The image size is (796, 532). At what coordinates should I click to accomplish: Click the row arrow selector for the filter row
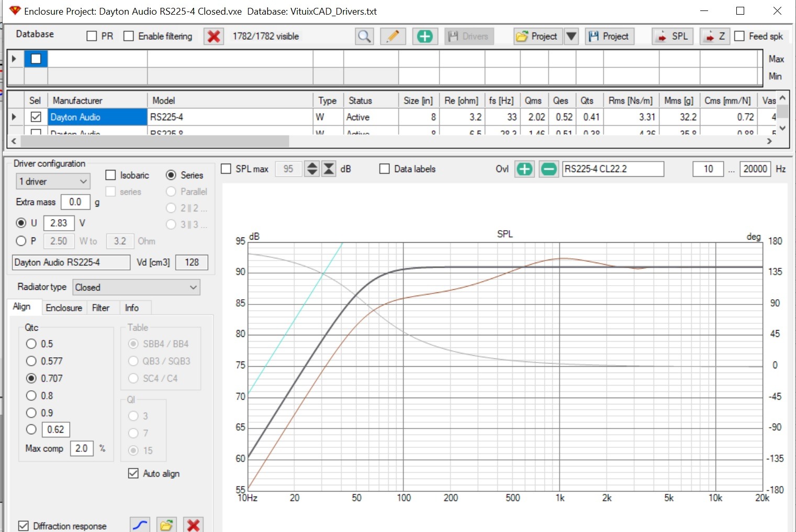[x=14, y=59]
